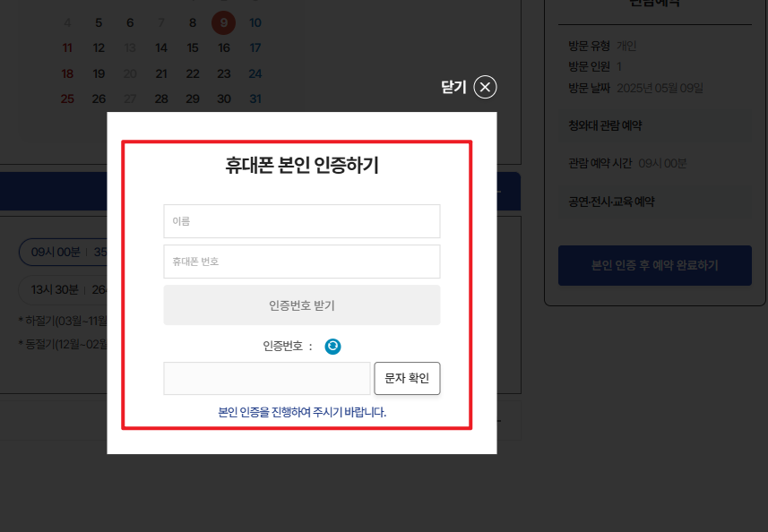Select date 31 on the calendar
The image size is (768, 532).
point(255,98)
